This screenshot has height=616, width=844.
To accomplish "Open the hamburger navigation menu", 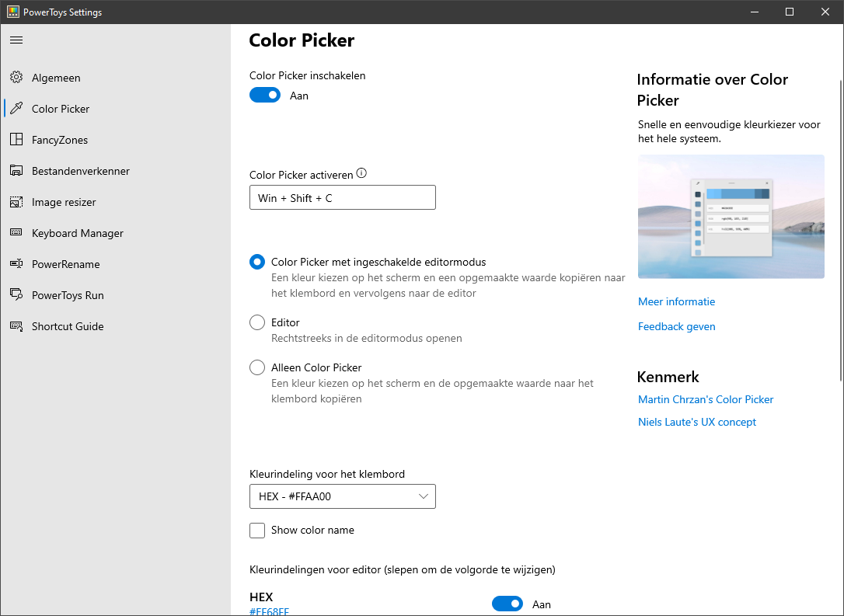I will click(x=16, y=40).
